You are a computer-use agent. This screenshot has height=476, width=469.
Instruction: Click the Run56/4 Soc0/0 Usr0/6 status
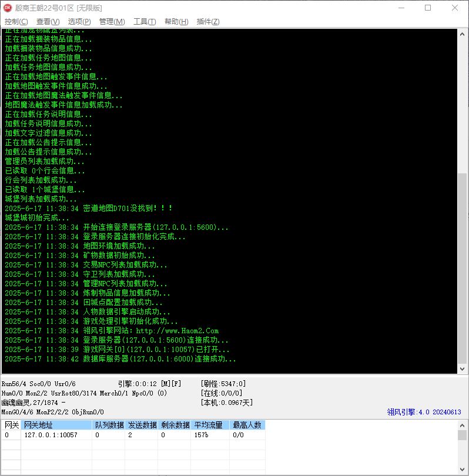pos(39,384)
